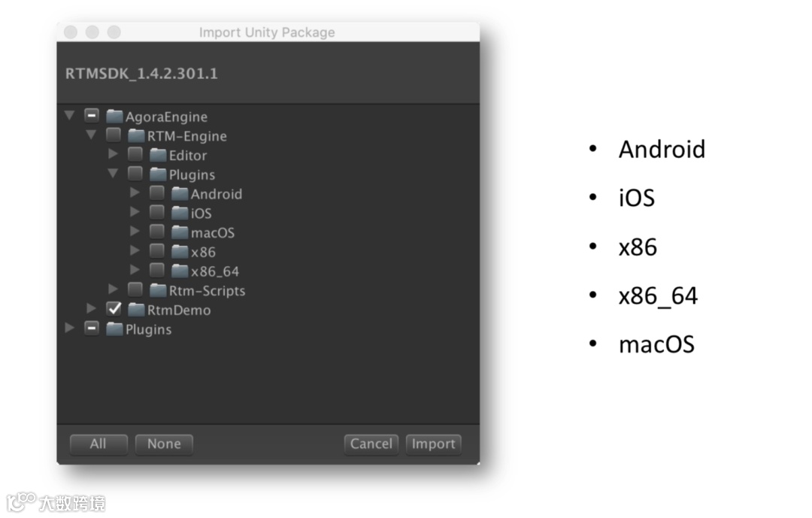Click the iOS folder icon
The height and width of the screenshot is (518, 812).
tap(180, 213)
